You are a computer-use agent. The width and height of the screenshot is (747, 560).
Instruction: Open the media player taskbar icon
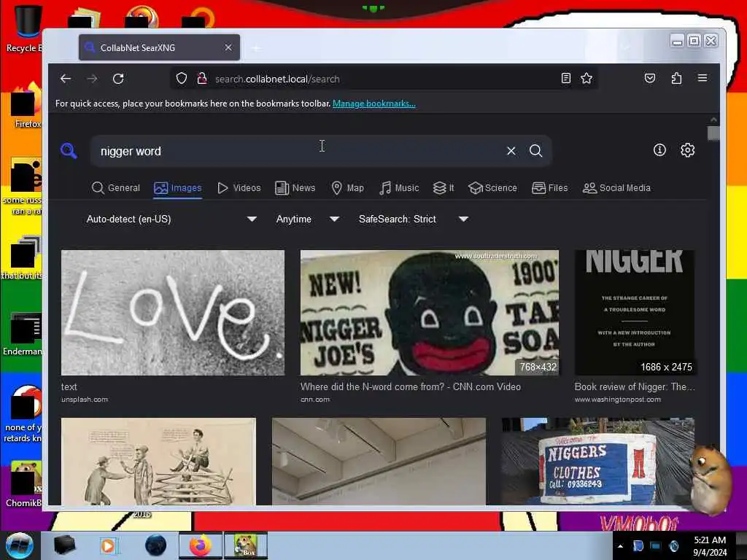pos(108,545)
